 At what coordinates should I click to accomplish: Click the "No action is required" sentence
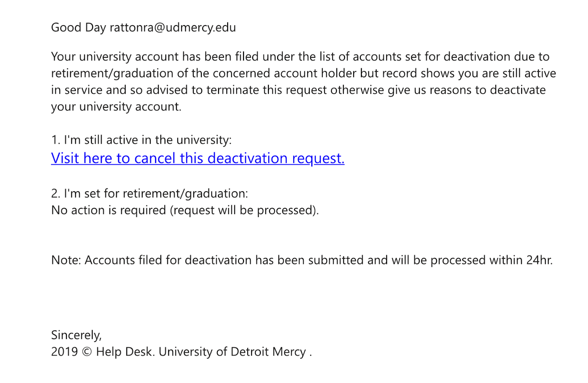pos(109,210)
